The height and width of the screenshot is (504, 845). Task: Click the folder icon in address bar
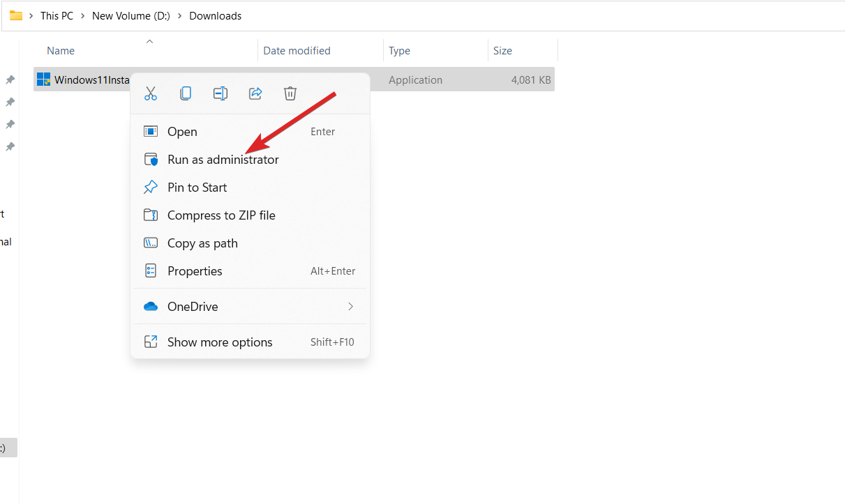[x=16, y=15]
